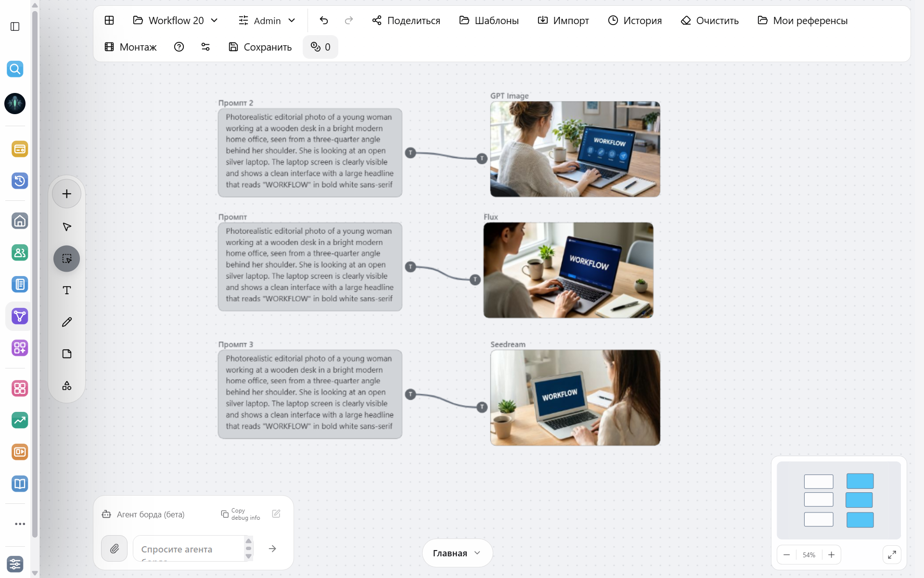Open the sliders settings icon in toolbar
This screenshot has height=578, width=924.
(x=205, y=47)
